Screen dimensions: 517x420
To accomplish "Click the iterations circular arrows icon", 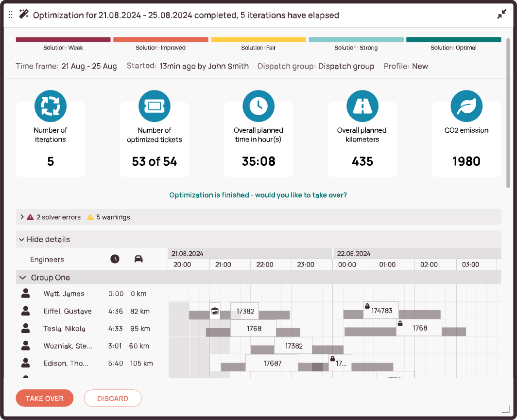I will (51, 106).
